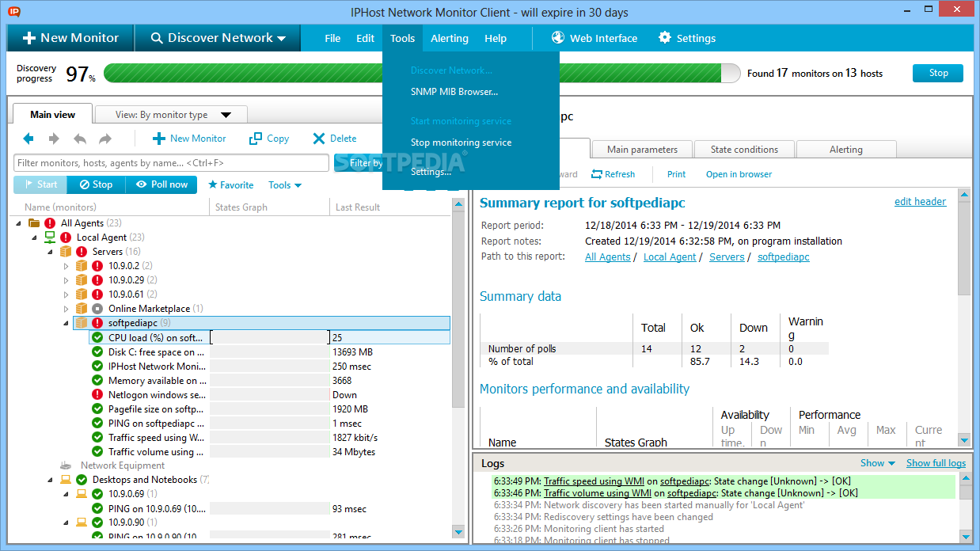The image size is (980, 551).
Task: Click the Favorite star icon
Action: [212, 184]
